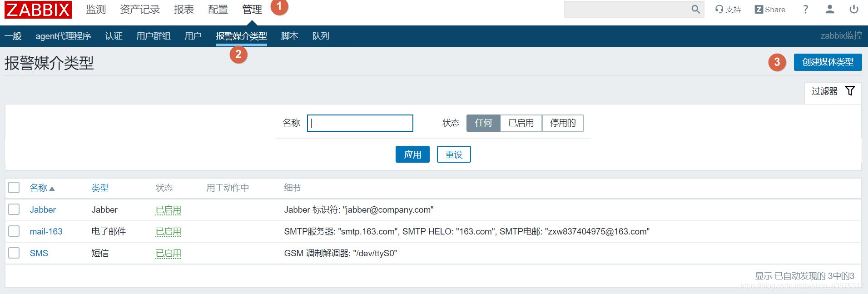This screenshot has width=868, height=294.
Task: Select 任何 status filter
Action: coord(483,123)
